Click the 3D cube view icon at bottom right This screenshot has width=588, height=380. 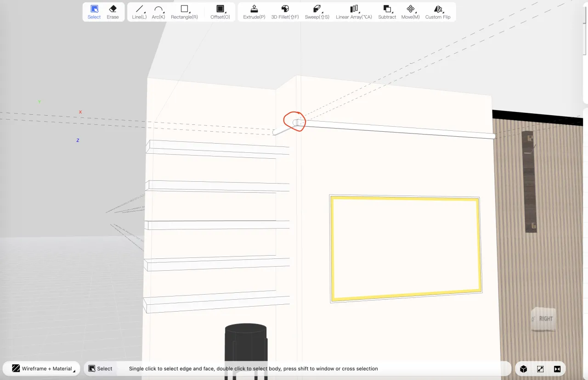(x=523, y=369)
